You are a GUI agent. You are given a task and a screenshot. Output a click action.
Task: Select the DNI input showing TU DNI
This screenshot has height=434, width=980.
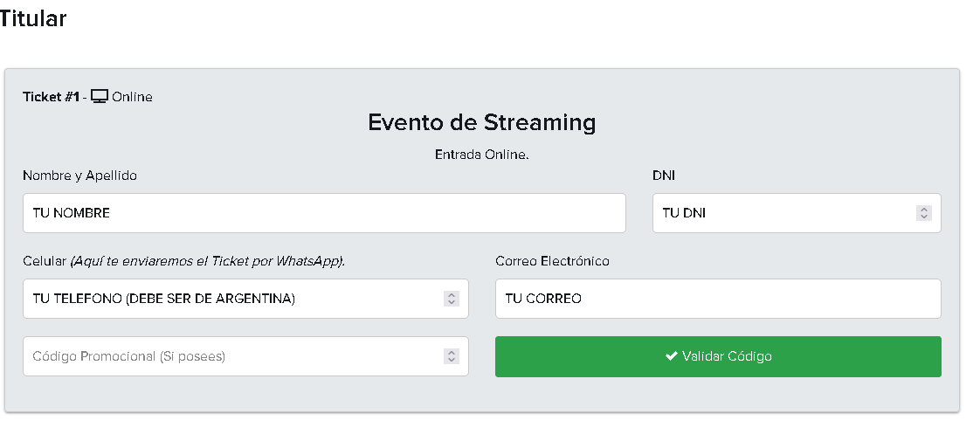coord(797,213)
